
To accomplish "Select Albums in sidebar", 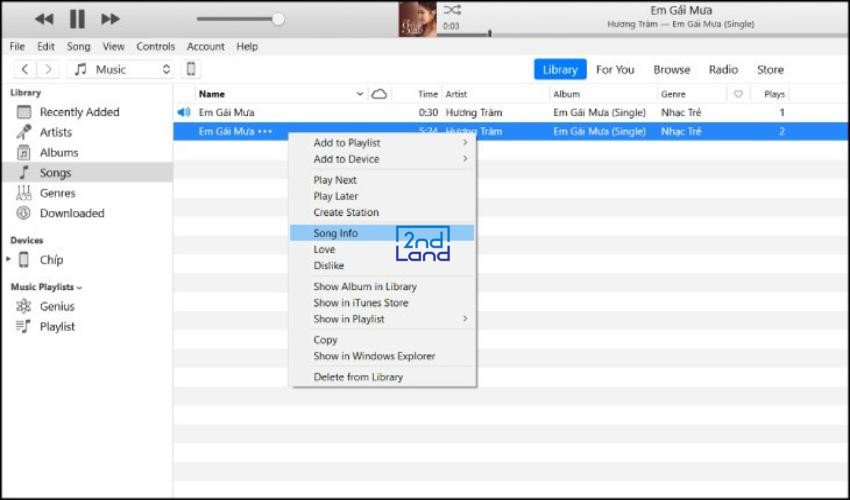I will click(x=87, y=153).
